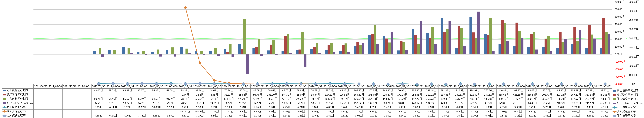Screen dimensions: 644x118
Task: Click the 2017/03/31 column header
Action: (x=373, y=86)
